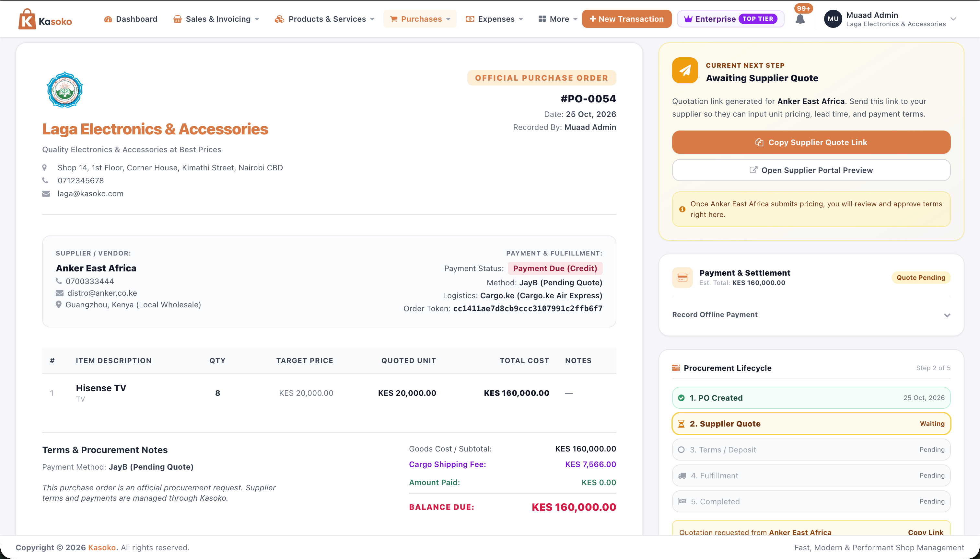This screenshot has height=559, width=980.
Task: Click the Payment Due (Credit) status badge
Action: (555, 268)
